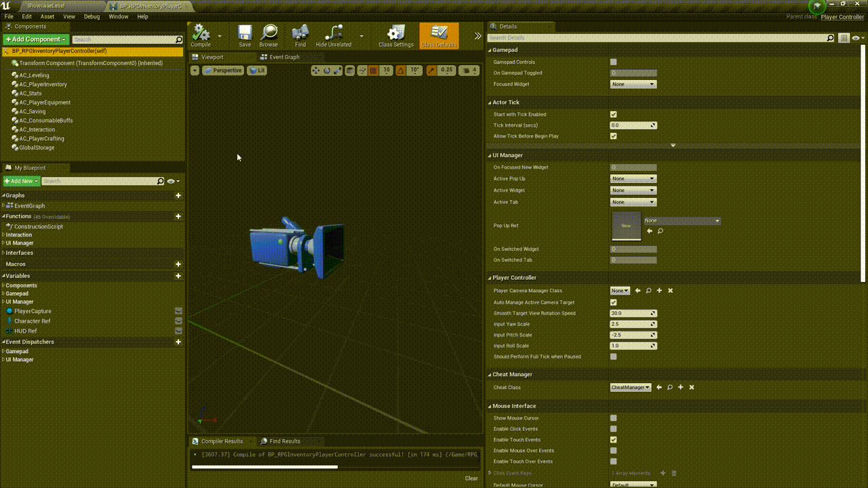868x488 pixels.
Task: Uncheck Enable Touch Events checkbox
Action: tap(614, 440)
